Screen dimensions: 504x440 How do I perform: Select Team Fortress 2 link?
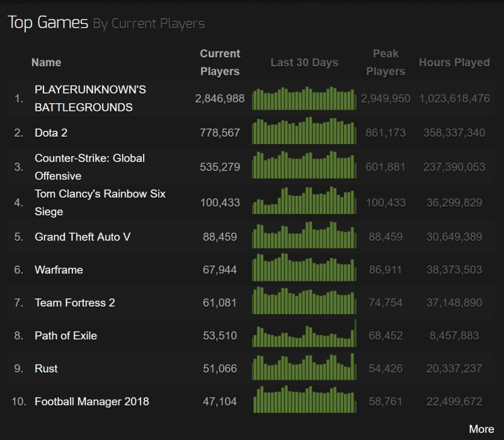tap(74, 303)
